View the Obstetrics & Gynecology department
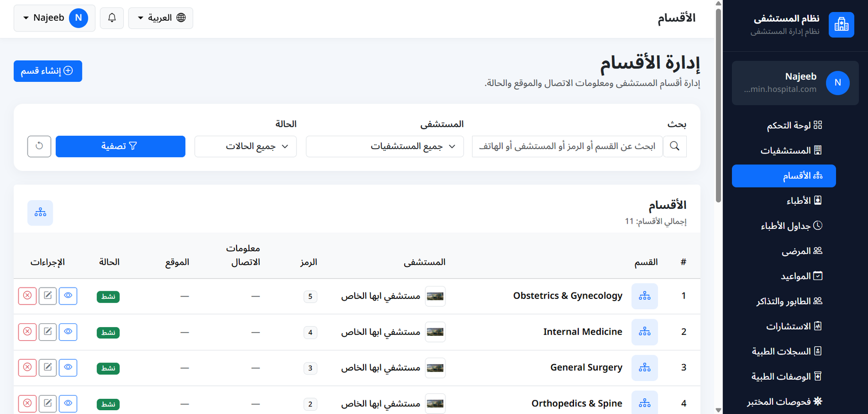 [x=68, y=296]
